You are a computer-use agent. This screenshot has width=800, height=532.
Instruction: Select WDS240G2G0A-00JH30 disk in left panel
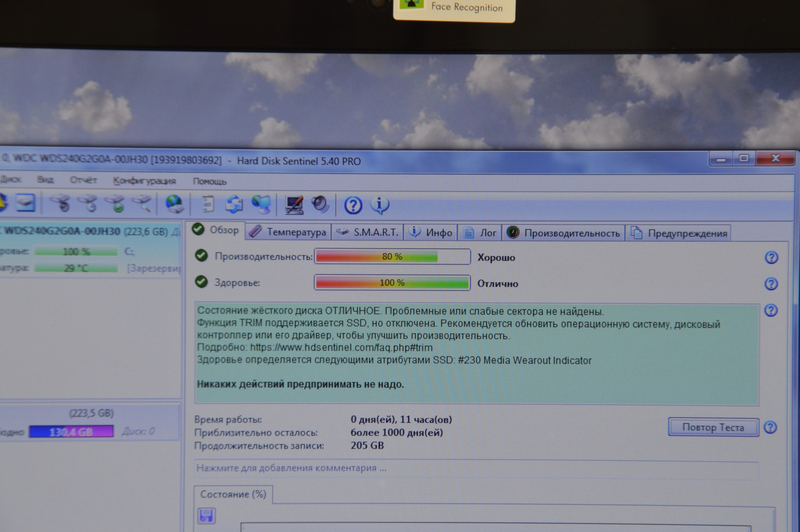91,231
